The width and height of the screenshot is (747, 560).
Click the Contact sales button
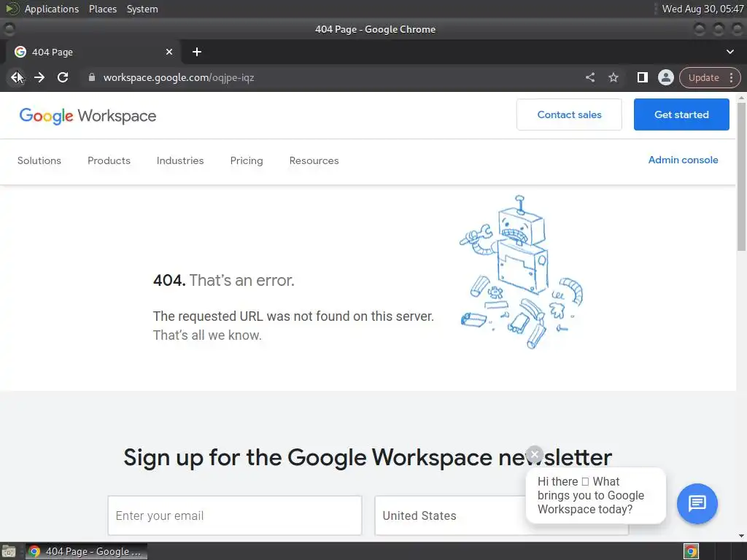point(569,114)
